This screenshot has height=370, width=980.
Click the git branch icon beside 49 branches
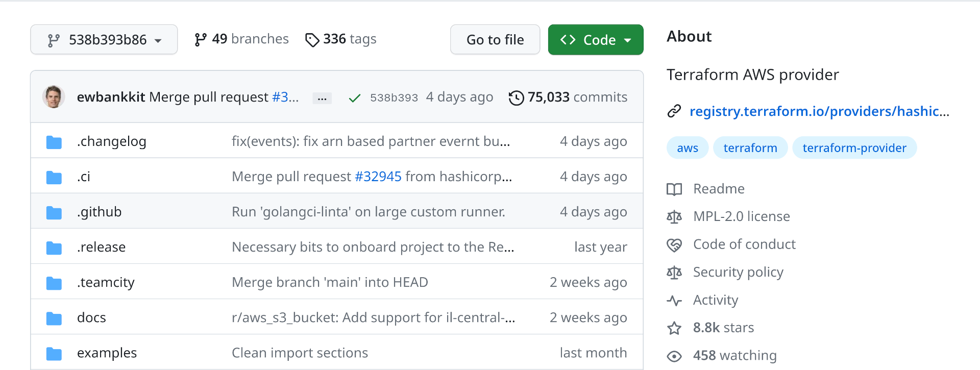[201, 39]
